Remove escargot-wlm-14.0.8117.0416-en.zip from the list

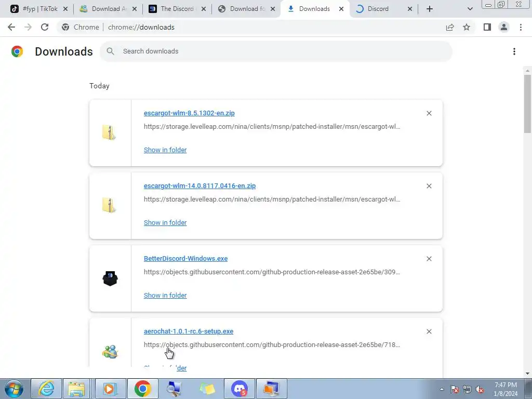tap(429, 186)
